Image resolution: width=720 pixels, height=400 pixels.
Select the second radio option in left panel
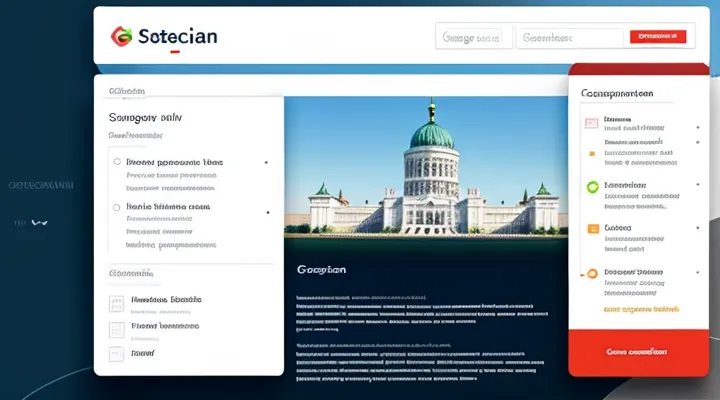click(117, 208)
